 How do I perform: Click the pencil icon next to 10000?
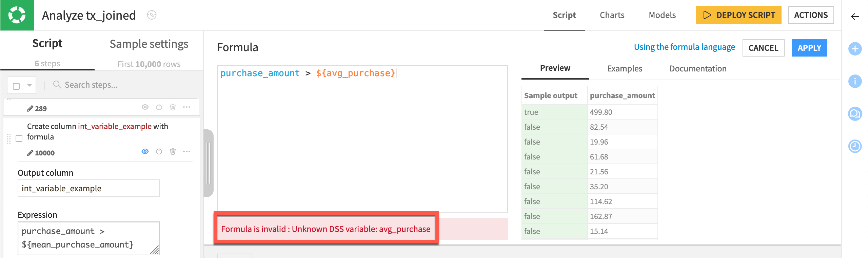[30, 153]
